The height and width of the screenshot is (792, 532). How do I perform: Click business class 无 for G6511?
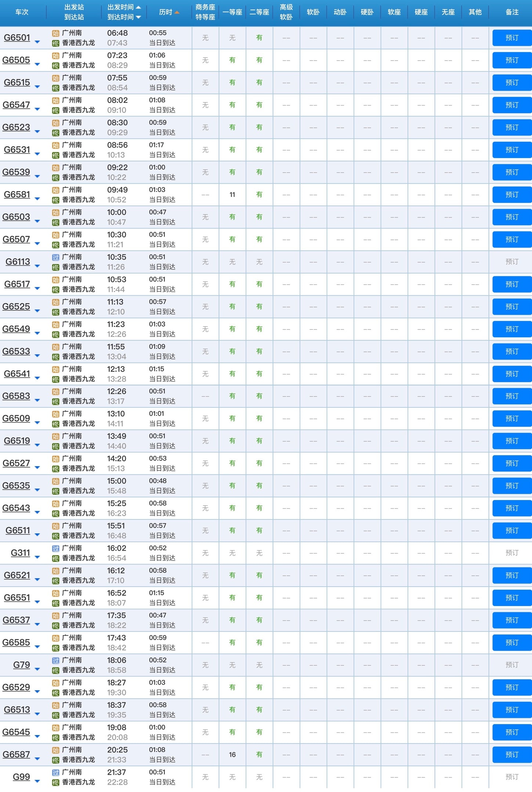[205, 530]
